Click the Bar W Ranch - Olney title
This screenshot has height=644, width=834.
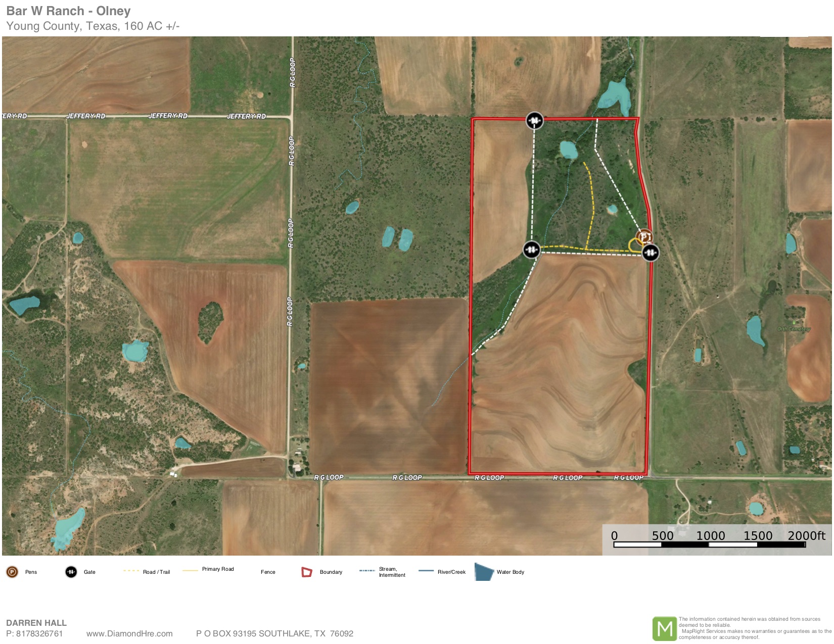[x=68, y=11]
